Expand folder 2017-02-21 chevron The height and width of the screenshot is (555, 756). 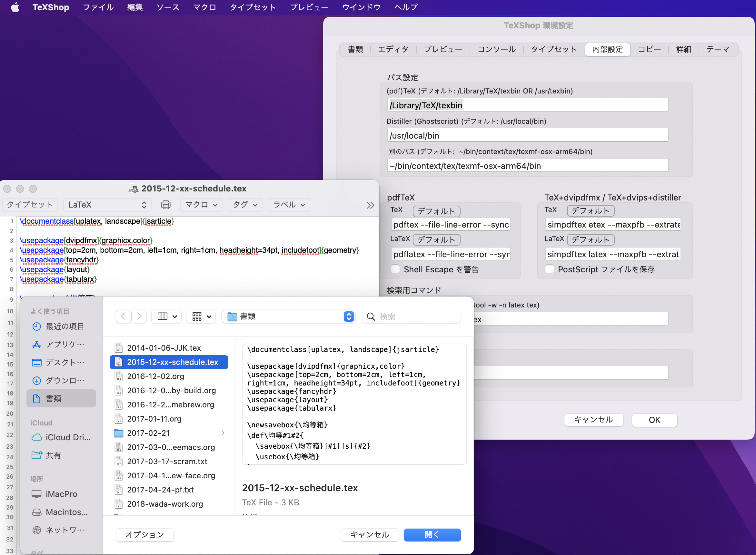(223, 433)
